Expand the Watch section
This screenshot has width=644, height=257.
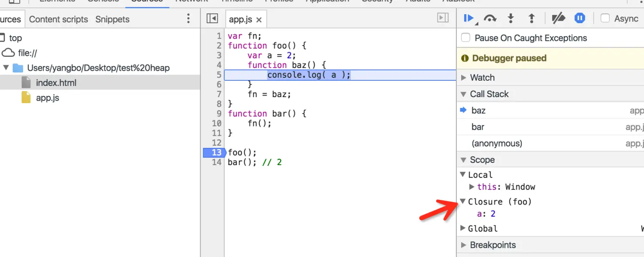click(x=464, y=78)
